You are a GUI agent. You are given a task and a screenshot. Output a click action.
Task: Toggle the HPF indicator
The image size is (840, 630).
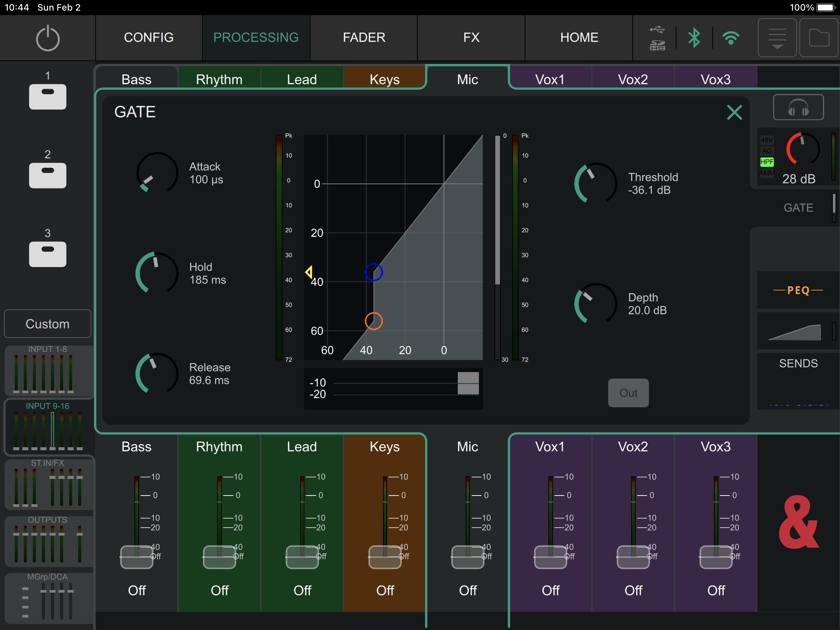coord(766,162)
